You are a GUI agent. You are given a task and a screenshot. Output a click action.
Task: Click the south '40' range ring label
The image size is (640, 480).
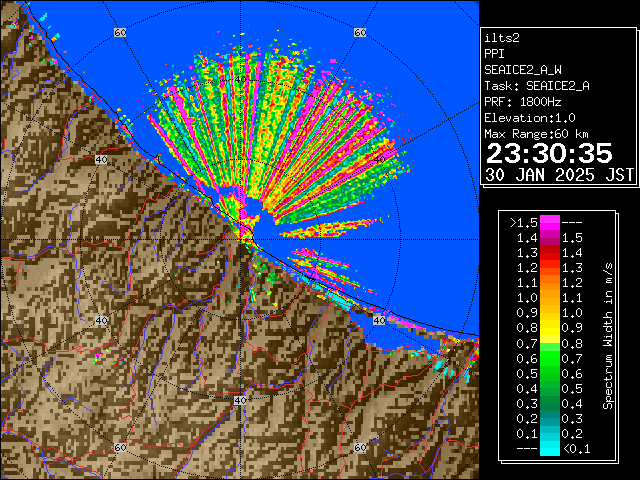click(240, 400)
